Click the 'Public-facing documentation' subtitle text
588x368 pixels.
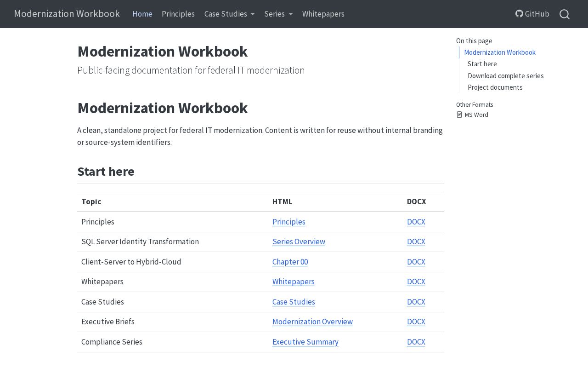(x=191, y=70)
